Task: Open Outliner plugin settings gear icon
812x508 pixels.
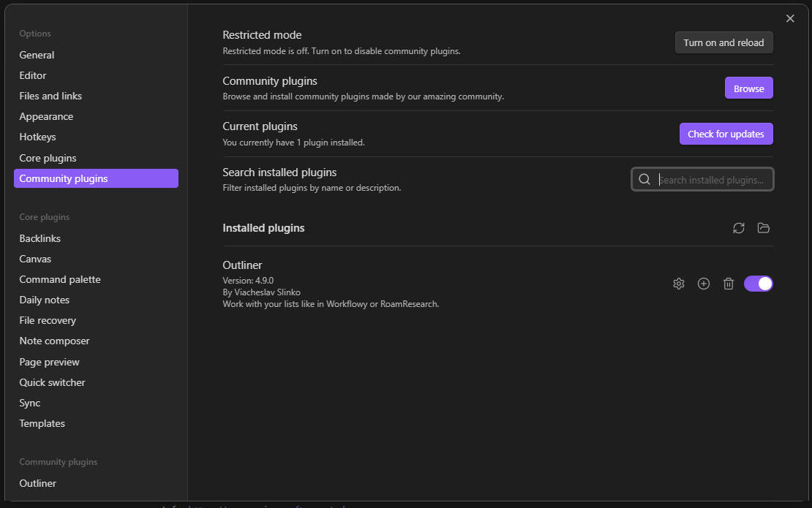Action: [x=678, y=284]
